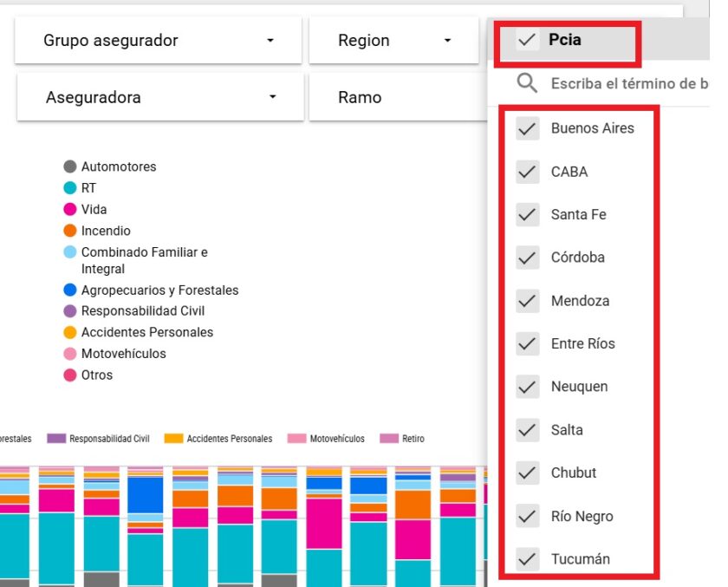The height and width of the screenshot is (587, 728).
Task: Uncheck the CABA province checkbox
Action: (x=528, y=172)
